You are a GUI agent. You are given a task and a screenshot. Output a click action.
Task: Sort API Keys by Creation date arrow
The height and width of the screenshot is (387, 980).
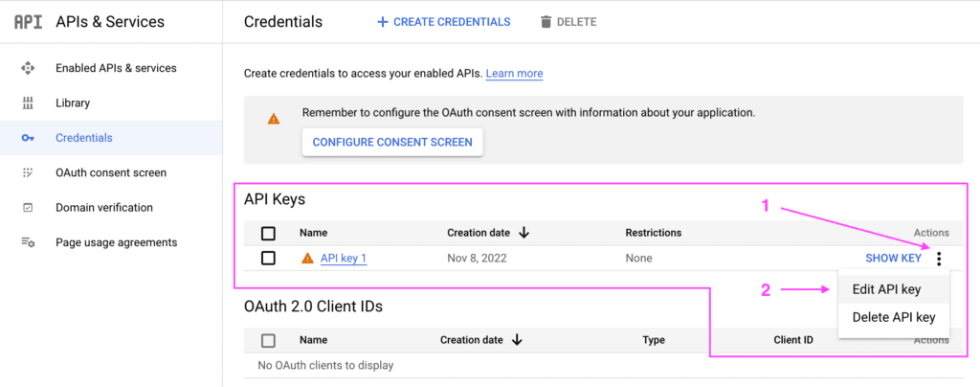pos(523,233)
